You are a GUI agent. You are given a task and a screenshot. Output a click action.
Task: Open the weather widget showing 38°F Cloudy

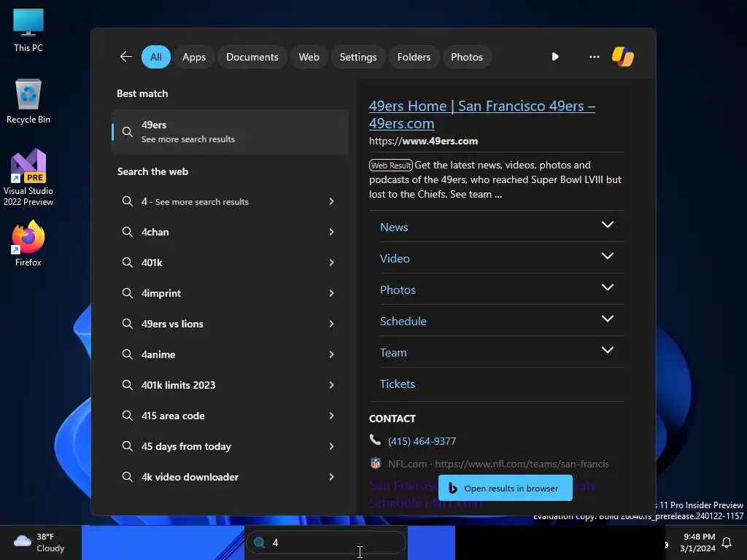[40, 542]
